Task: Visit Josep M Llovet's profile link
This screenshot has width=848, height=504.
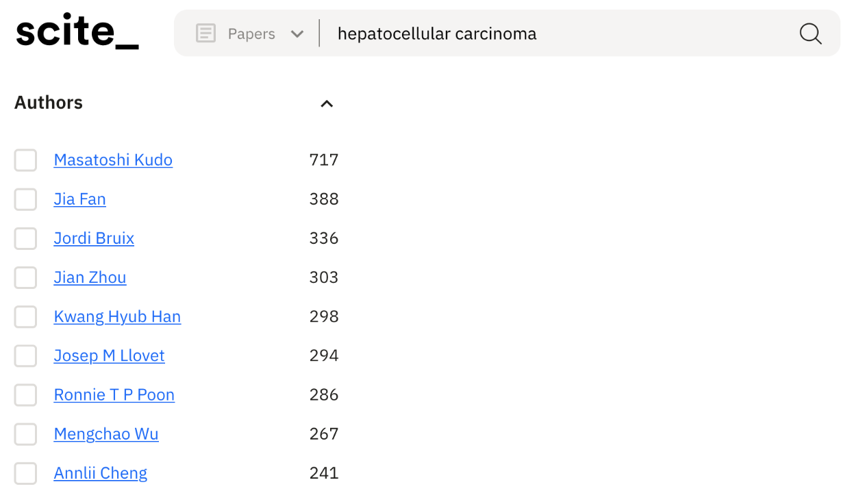Action: pos(109,355)
